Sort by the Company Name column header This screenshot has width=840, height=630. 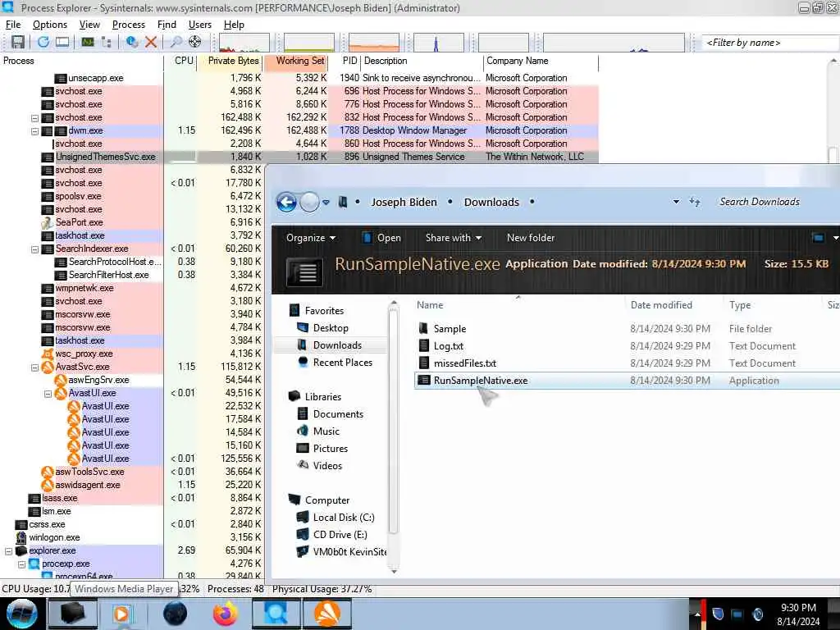(x=540, y=61)
